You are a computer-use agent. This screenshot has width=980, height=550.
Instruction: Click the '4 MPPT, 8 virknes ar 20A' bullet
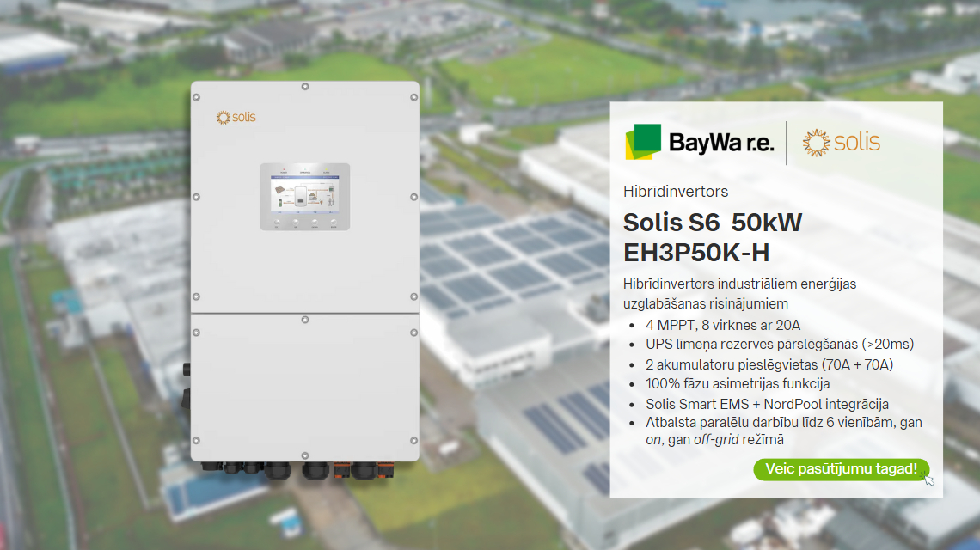[x=723, y=325]
